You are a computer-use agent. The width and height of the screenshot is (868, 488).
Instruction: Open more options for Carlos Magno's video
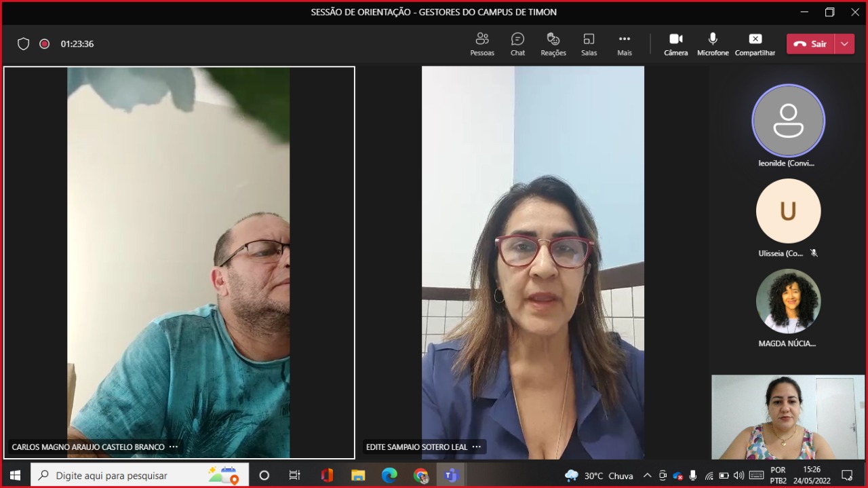point(174,447)
